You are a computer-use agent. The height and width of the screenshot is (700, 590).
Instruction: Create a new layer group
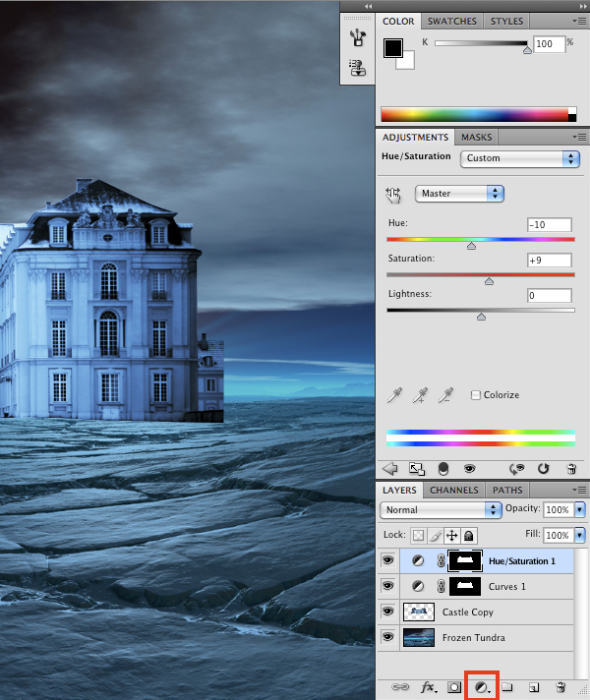507,687
